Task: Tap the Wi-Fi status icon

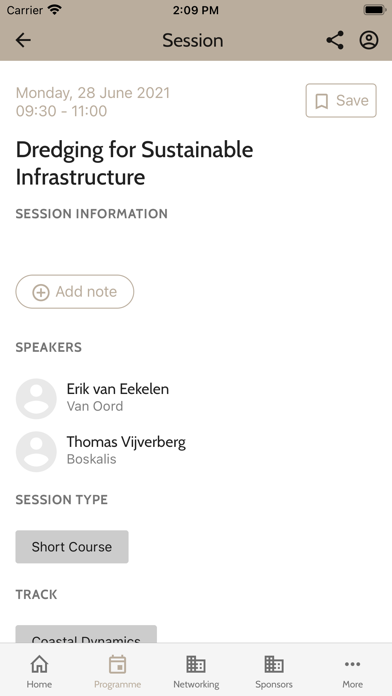Action: click(x=55, y=10)
